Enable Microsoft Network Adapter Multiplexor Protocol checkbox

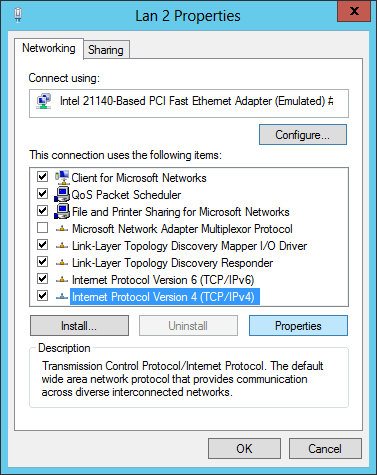[x=42, y=228]
